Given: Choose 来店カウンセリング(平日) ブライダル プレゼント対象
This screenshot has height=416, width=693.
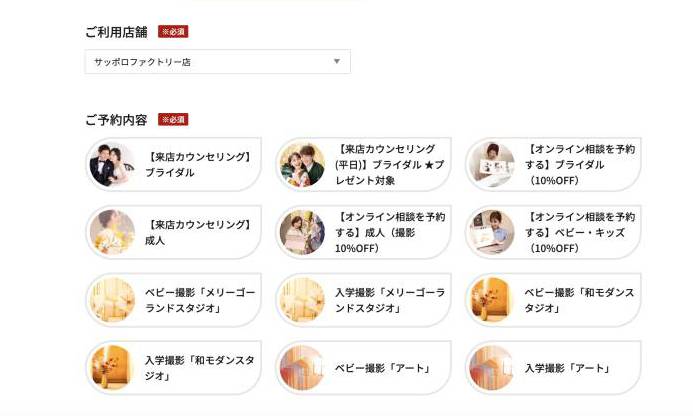Looking at the screenshot, I should click(363, 164).
